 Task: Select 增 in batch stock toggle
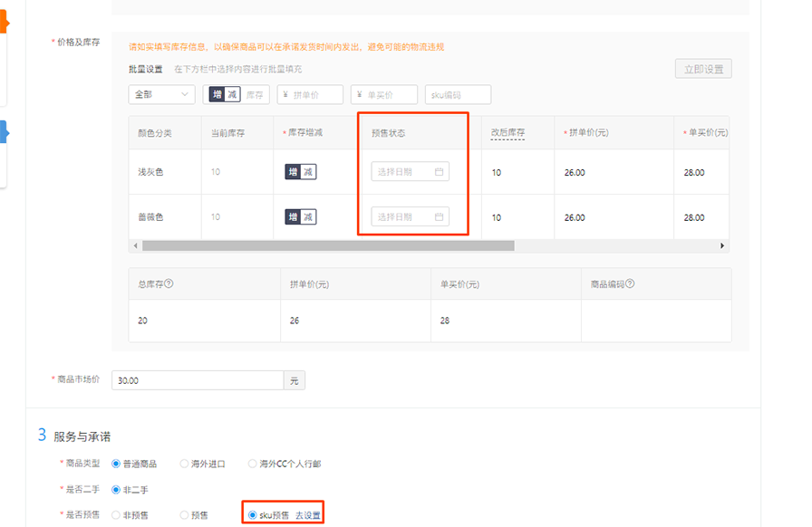(x=217, y=95)
